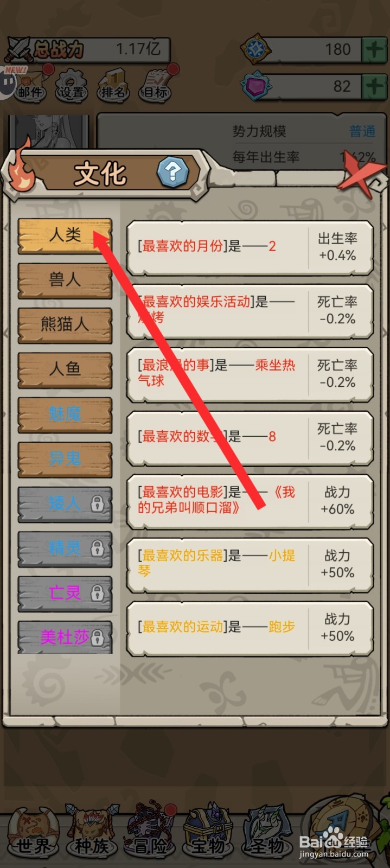Screen dimensions: 390x868
Task: Open the 邮件 mail icon
Action: click(30, 84)
